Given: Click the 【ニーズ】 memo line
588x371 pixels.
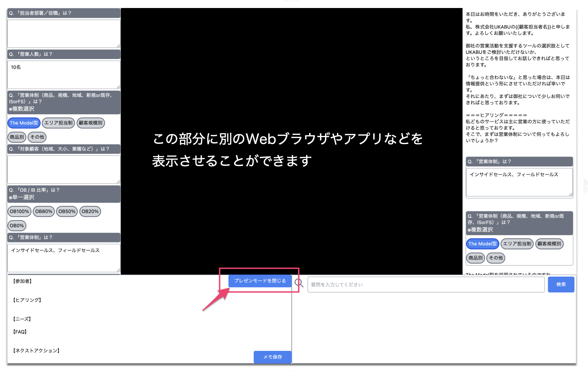Looking at the screenshot, I should pos(22,319).
